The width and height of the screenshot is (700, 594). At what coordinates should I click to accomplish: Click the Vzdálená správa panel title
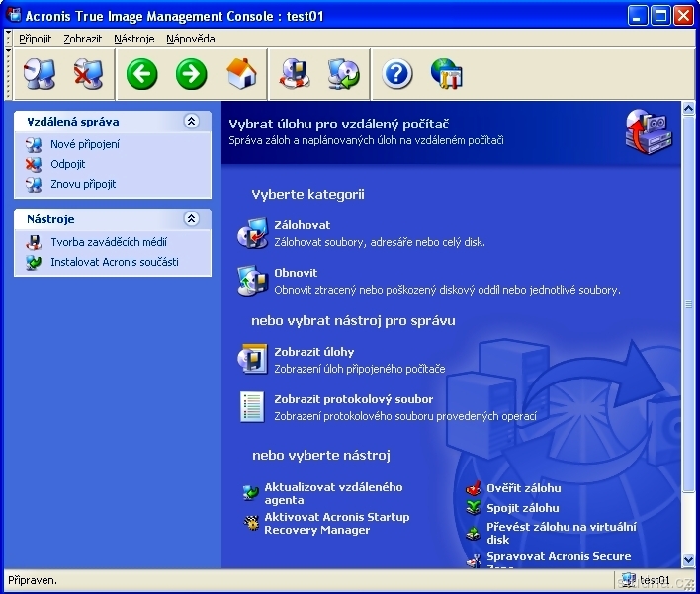point(73,122)
